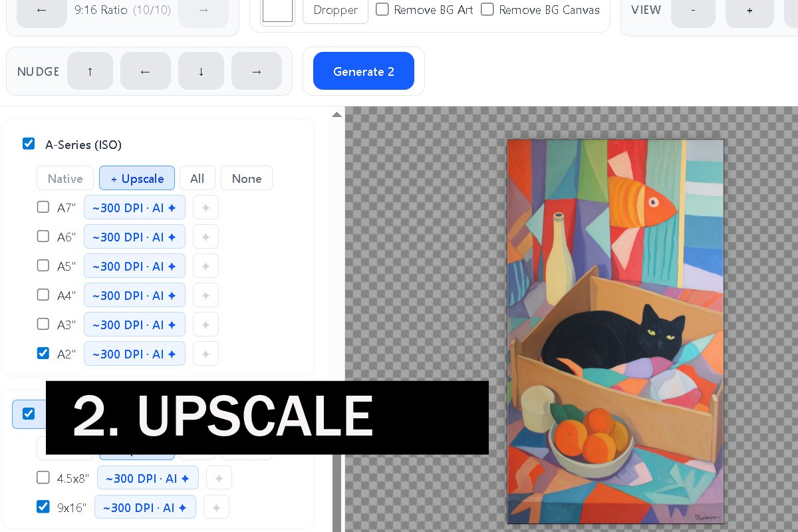Trigger the AI sparkle upscale for 4.5x8"
Image resolution: width=798 pixels, height=532 pixels.
(x=219, y=477)
